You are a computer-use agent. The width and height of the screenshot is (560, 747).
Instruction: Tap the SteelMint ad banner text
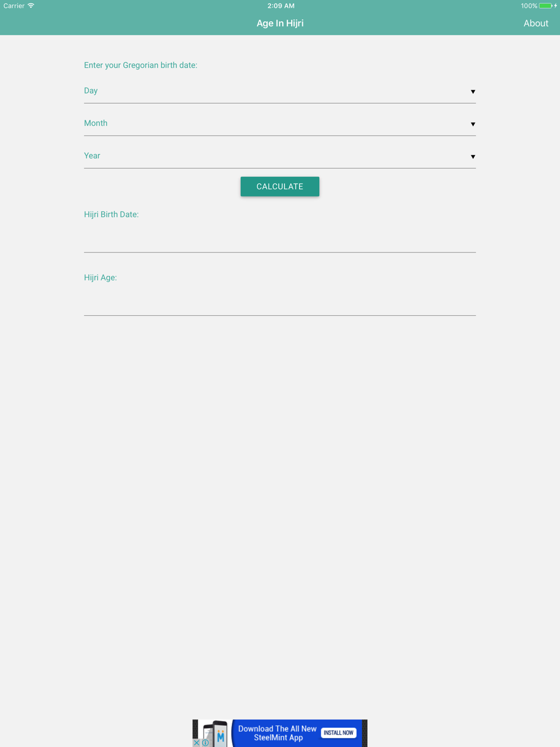coord(277,733)
